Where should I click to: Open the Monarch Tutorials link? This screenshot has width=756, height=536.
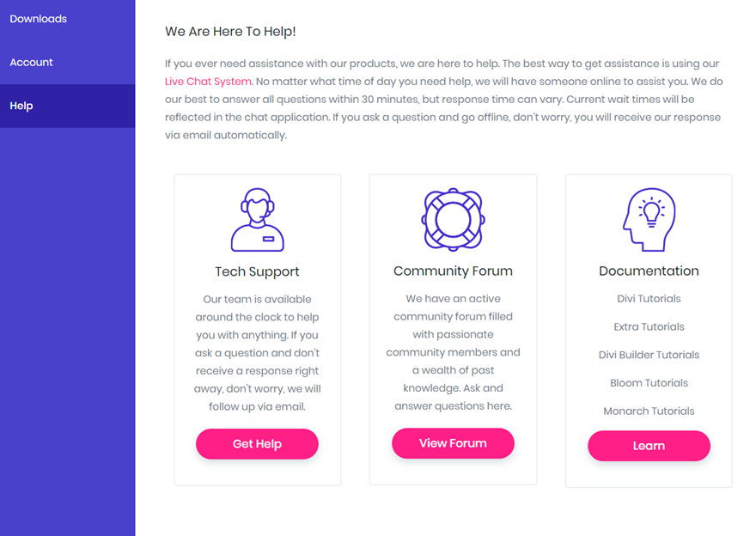649,411
